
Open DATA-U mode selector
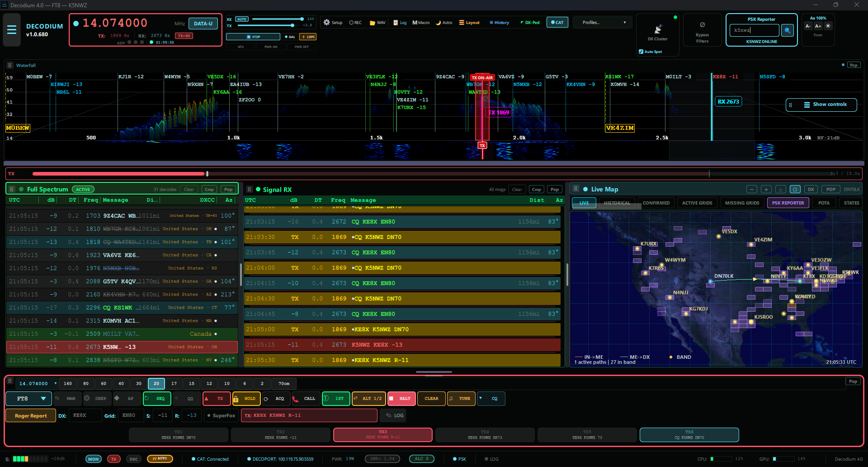pyautogui.click(x=203, y=24)
